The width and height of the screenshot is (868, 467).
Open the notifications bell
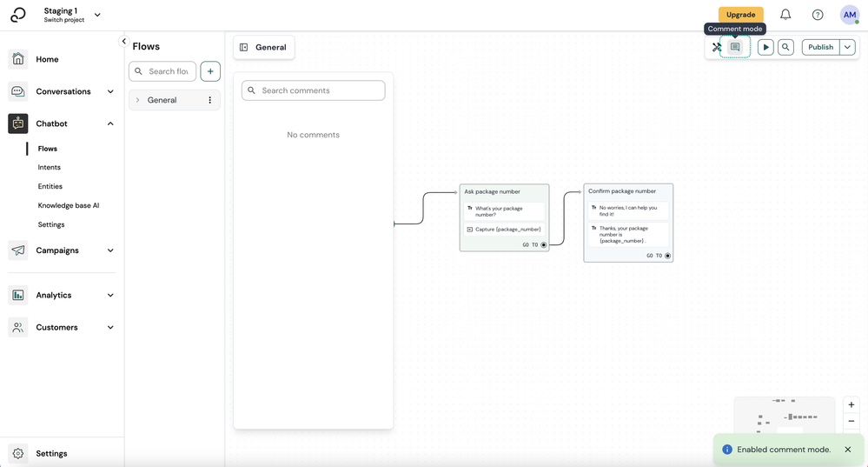pyautogui.click(x=785, y=15)
